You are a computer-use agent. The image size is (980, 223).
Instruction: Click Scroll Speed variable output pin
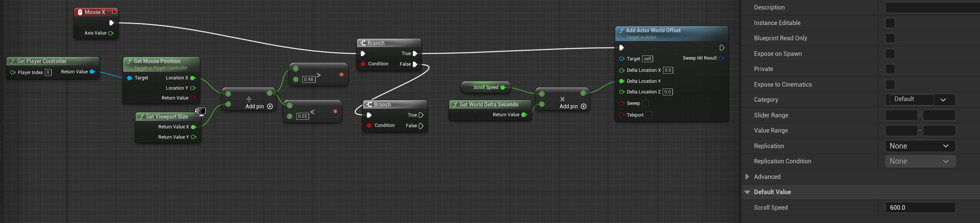pos(503,87)
